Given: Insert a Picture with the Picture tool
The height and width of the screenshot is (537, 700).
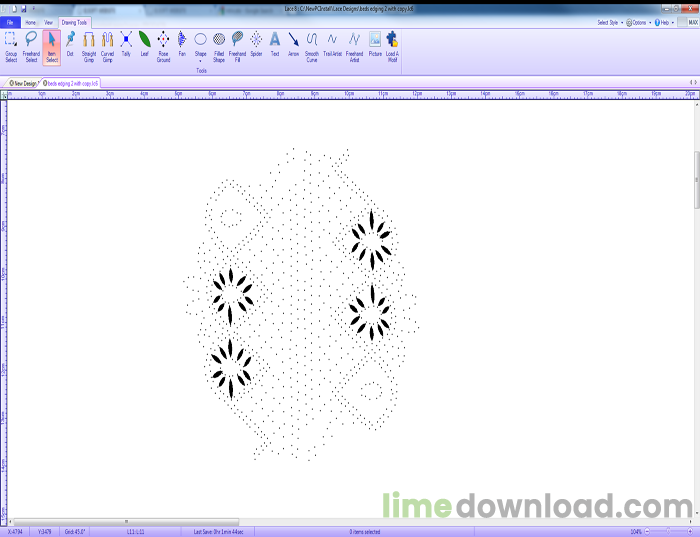Looking at the screenshot, I should coord(375,45).
